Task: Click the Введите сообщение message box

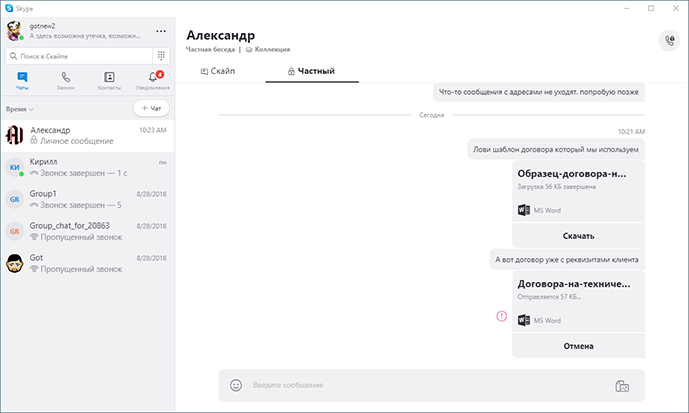Action: 420,385
